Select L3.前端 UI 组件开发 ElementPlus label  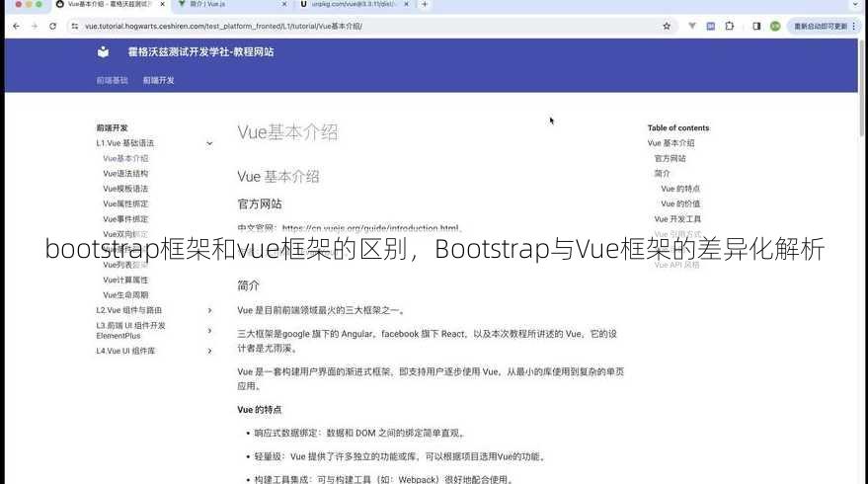click(130, 331)
